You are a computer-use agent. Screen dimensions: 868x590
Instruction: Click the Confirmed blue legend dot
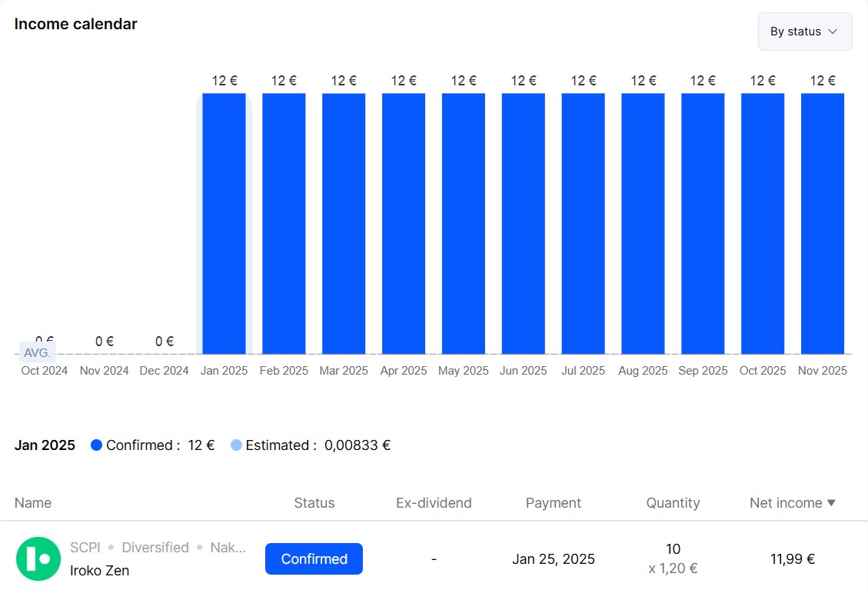(96, 445)
